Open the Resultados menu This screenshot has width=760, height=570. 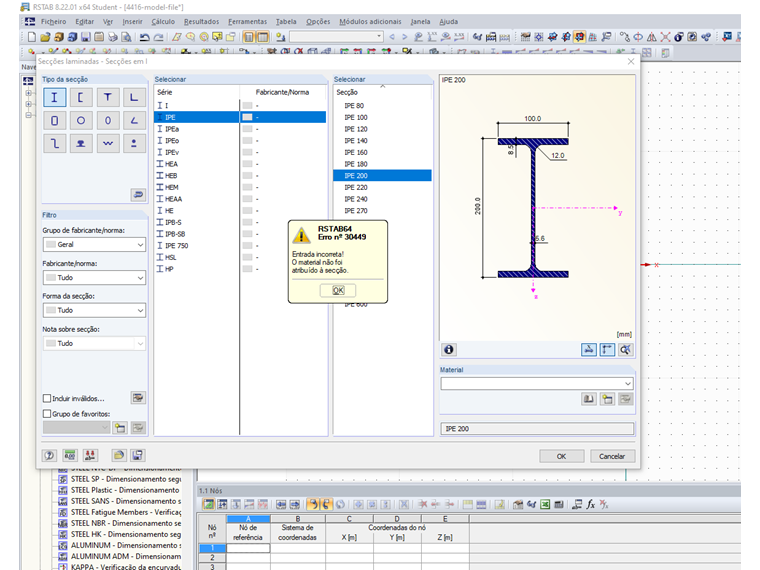(201, 21)
